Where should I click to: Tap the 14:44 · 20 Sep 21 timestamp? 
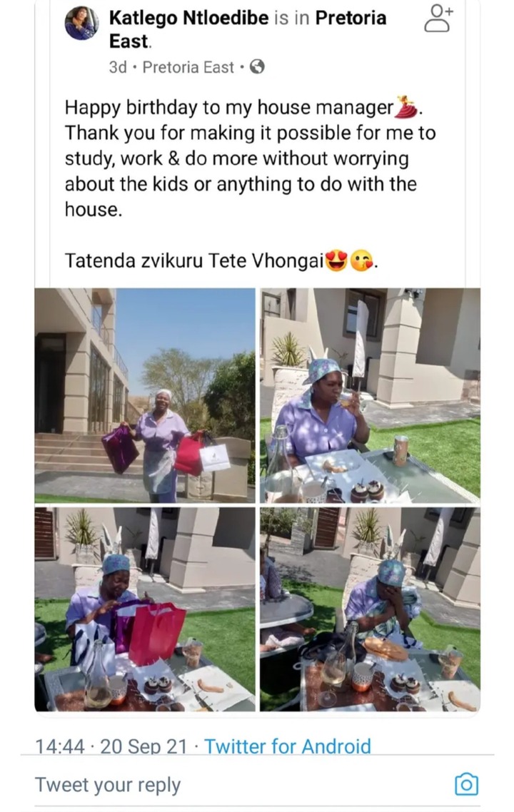coord(111,746)
